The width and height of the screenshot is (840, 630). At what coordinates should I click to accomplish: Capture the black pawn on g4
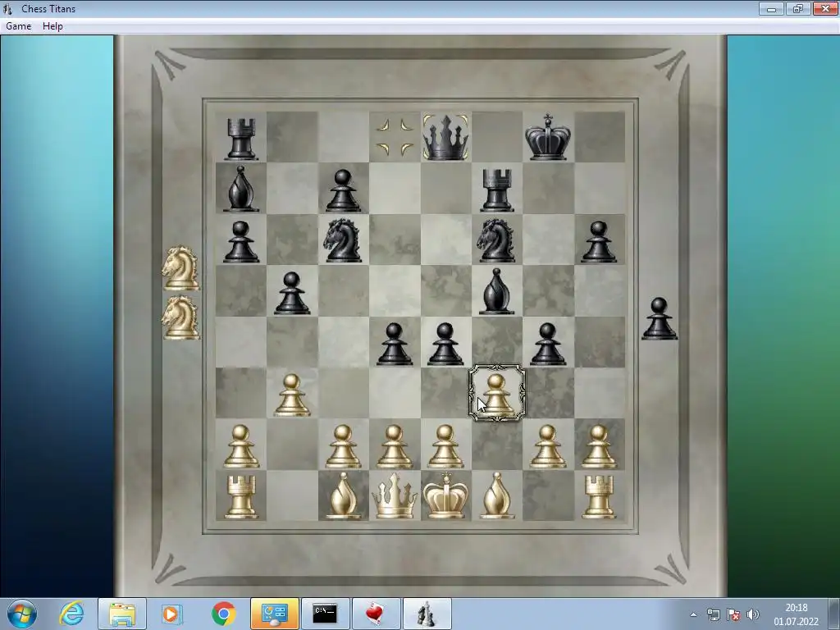coord(547,345)
